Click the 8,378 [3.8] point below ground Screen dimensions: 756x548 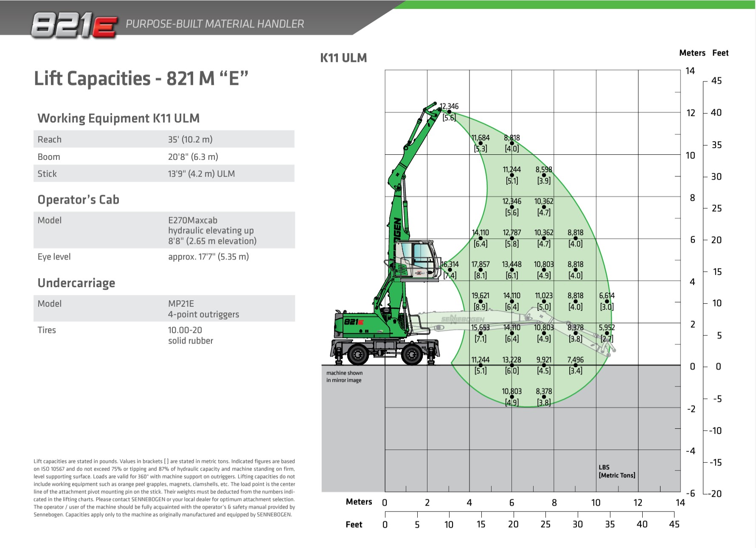pos(544,397)
